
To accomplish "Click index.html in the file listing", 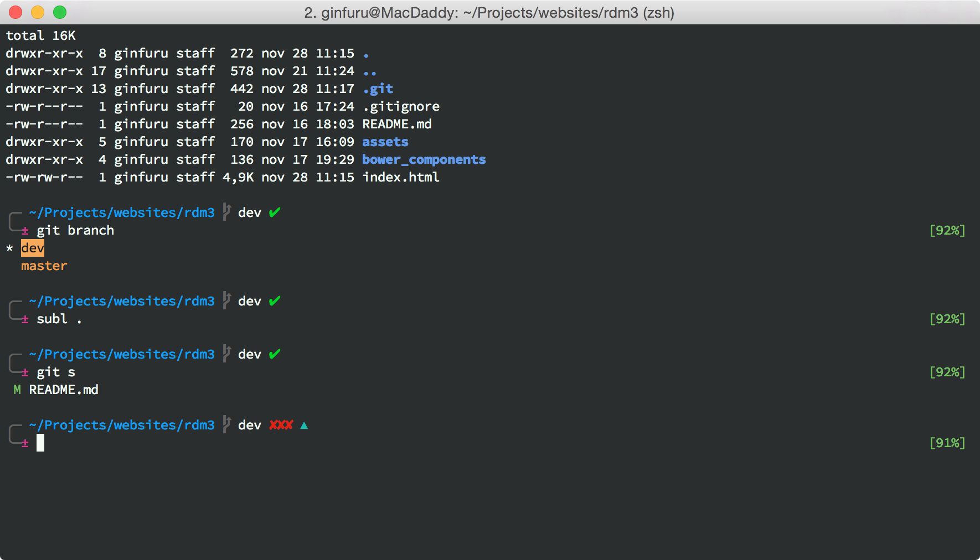I will [x=400, y=178].
